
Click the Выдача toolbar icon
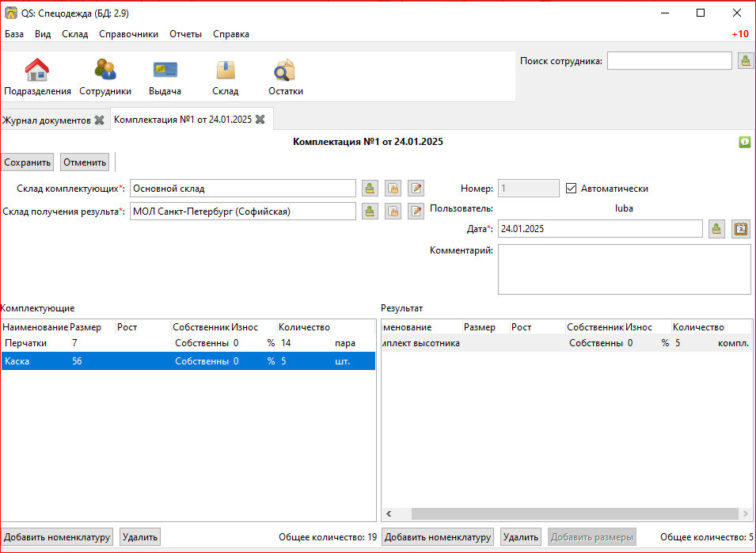point(165,78)
